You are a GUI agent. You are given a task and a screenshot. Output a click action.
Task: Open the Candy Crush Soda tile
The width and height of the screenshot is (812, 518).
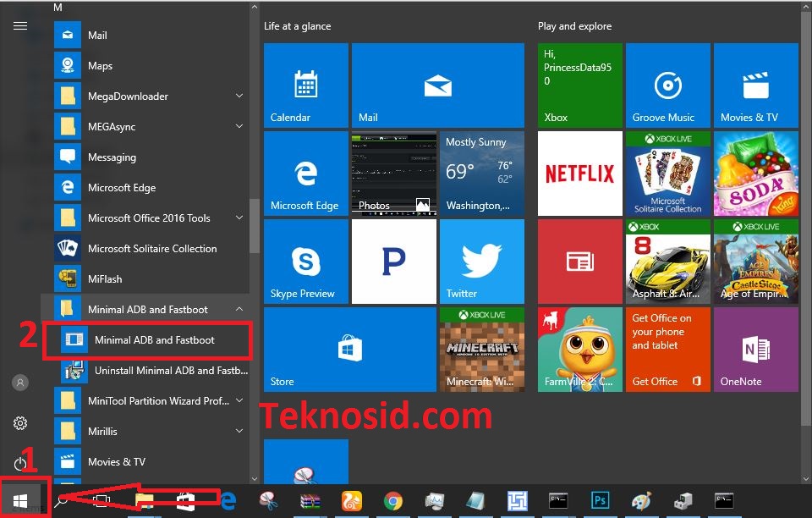pos(756,173)
